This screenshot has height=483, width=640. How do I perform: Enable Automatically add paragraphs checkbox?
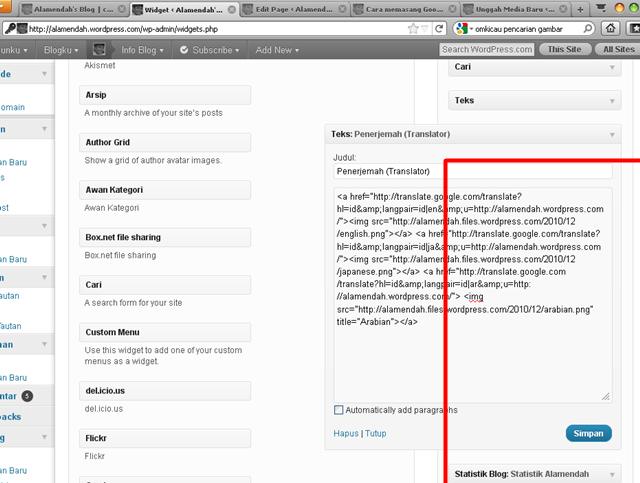tap(339, 410)
